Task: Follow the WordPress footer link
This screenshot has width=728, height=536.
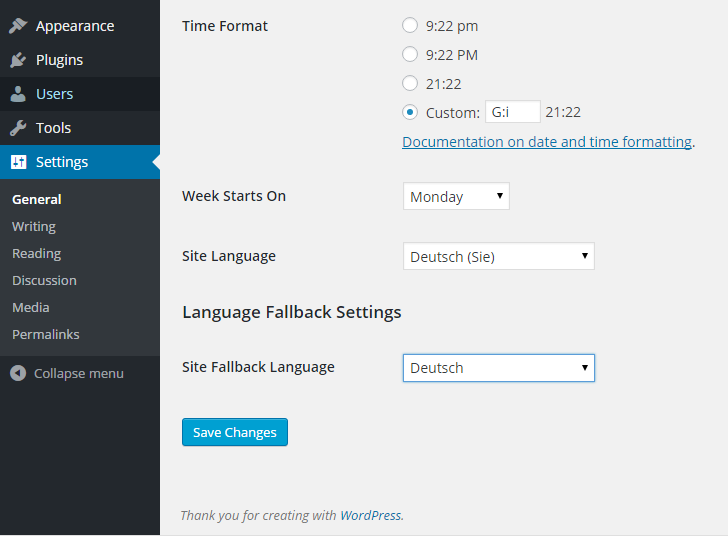Action: (x=370, y=515)
